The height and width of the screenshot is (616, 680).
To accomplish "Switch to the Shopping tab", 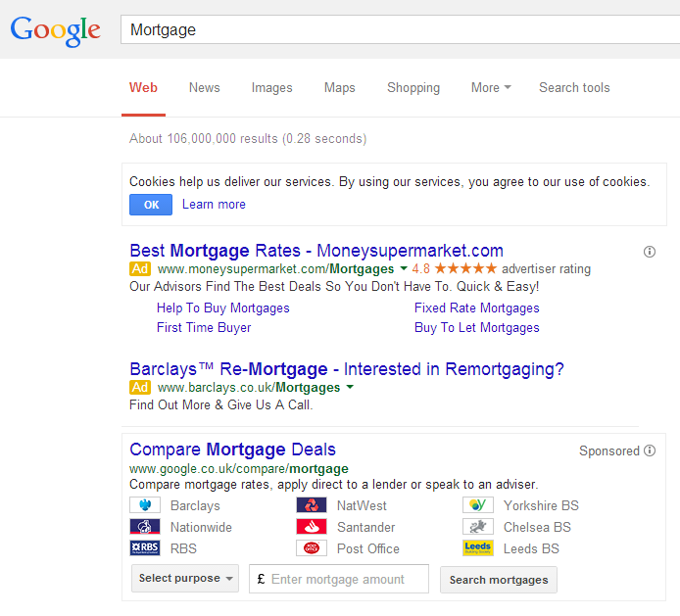I will click(x=413, y=87).
